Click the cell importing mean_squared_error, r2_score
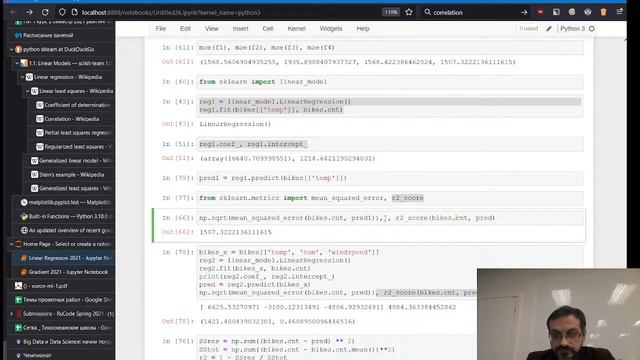The image size is (640, 360). pyautogui.click(x=390, y=198)
